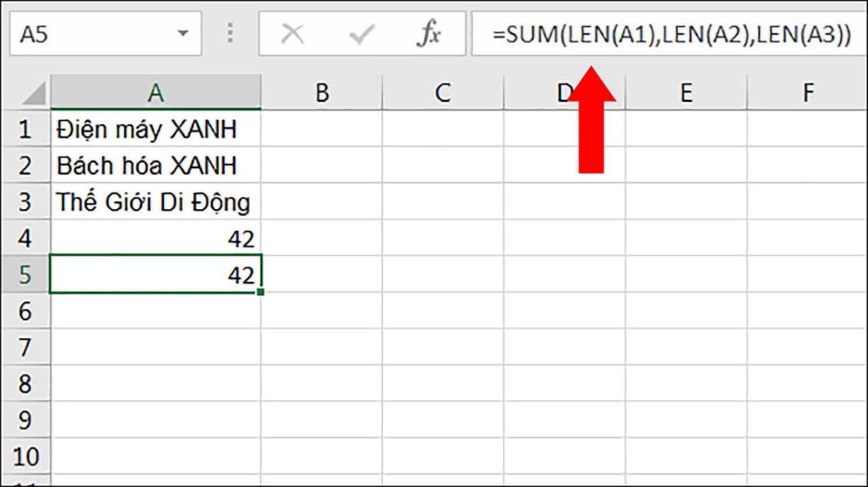This screenshot has width=868, height=487.
Task: Open the Insert Function fx icon
Action: click(429, 34)
